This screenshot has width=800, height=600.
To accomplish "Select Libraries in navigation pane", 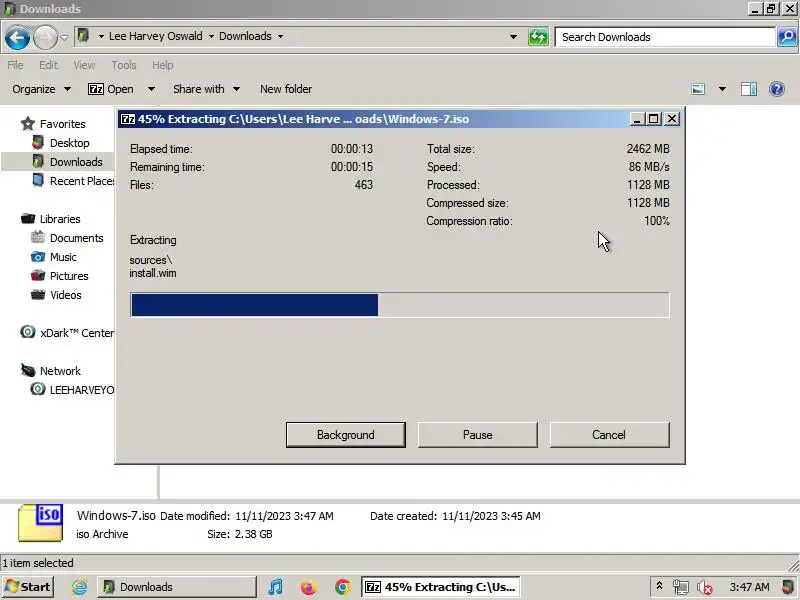I will [51, 219].
